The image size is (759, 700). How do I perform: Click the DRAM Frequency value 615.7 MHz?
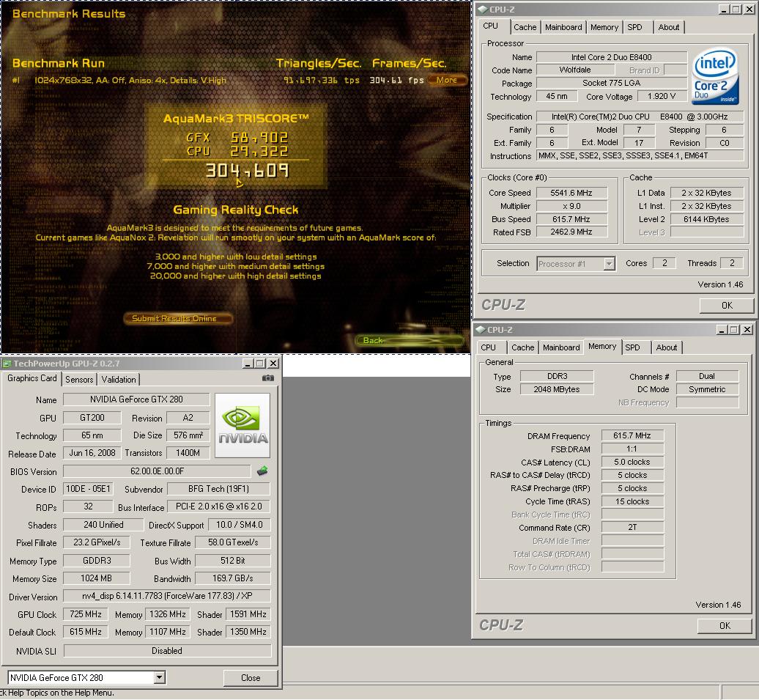[x=632, y=435]
